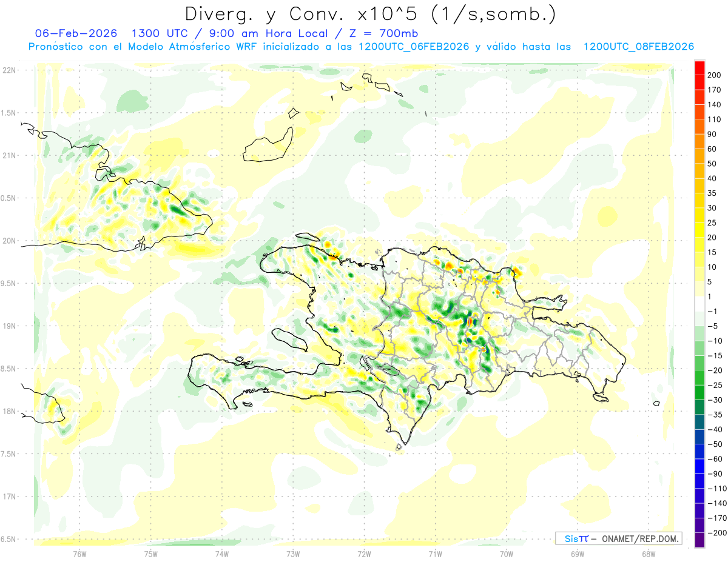The height and width of the screenshot is (562, 728).
Task: Click the 1.5N axis label
Action: (9, 113)
